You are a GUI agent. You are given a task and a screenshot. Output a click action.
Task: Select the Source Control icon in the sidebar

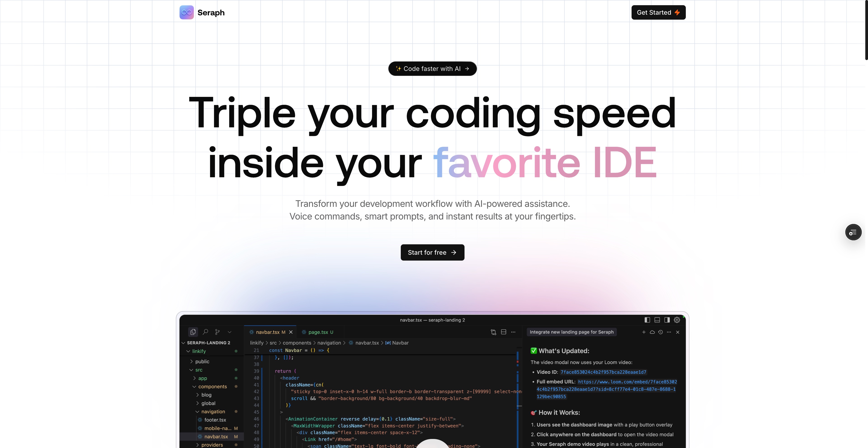(x=217, y=332)
